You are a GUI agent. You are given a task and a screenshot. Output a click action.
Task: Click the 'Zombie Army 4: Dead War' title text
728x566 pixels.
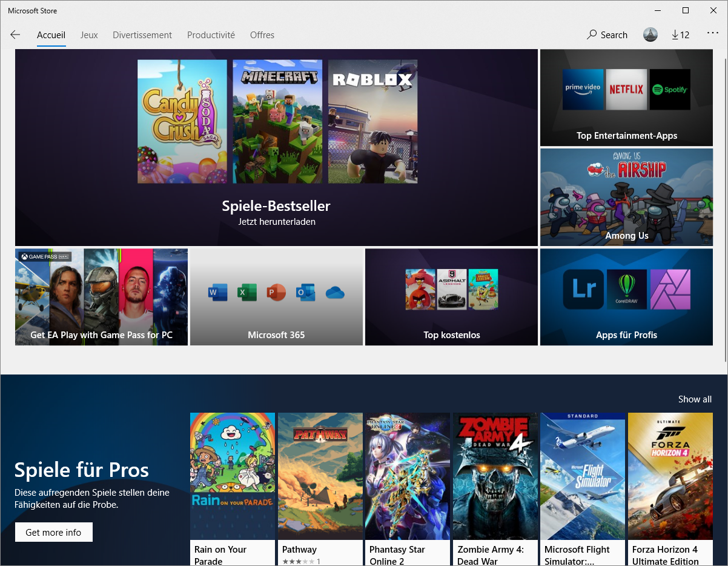[x=491, y=555]
